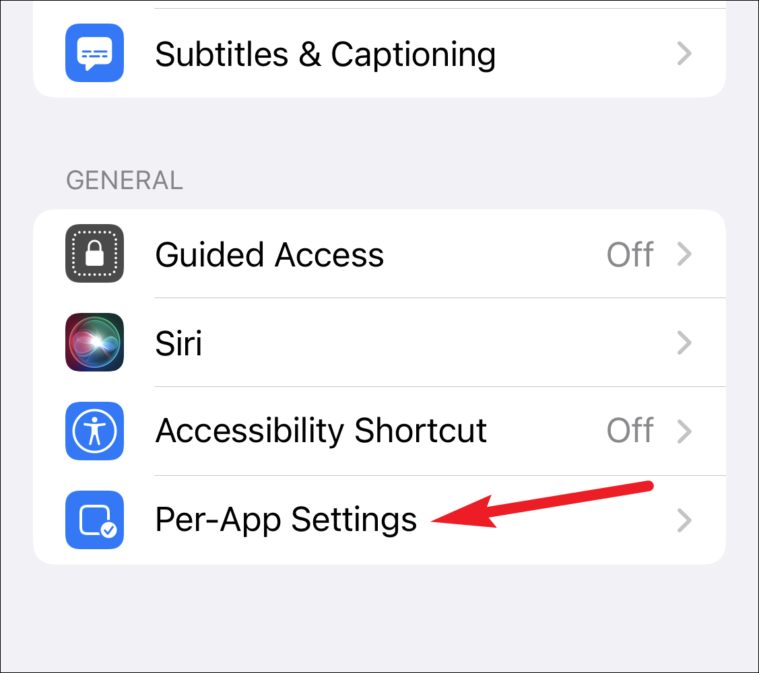Tap the Per-App Settings checkmark icon
Image resolution: width=759 pixels, height=673 pixels.
94,520
